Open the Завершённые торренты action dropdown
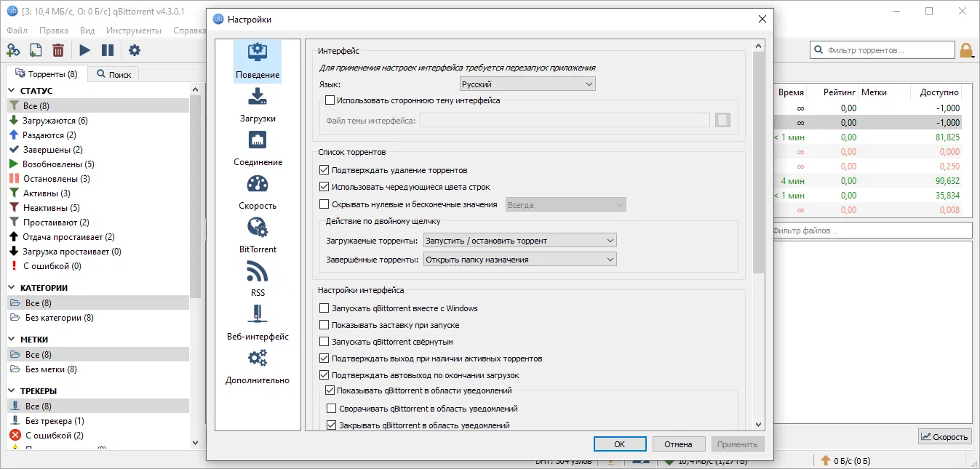This screenshot has height=469, width=980. pos(519,259)
